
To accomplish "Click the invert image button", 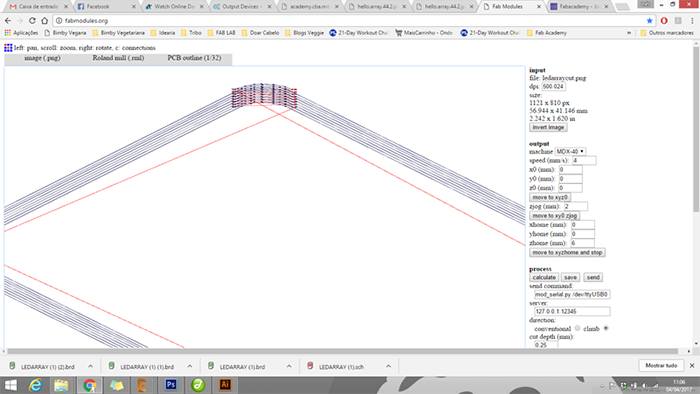I will [548, 127].
